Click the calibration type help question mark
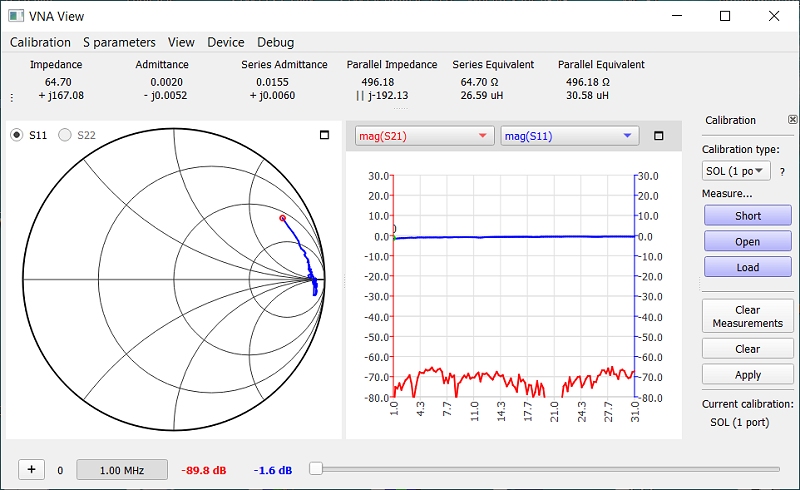 coord(782,171)
